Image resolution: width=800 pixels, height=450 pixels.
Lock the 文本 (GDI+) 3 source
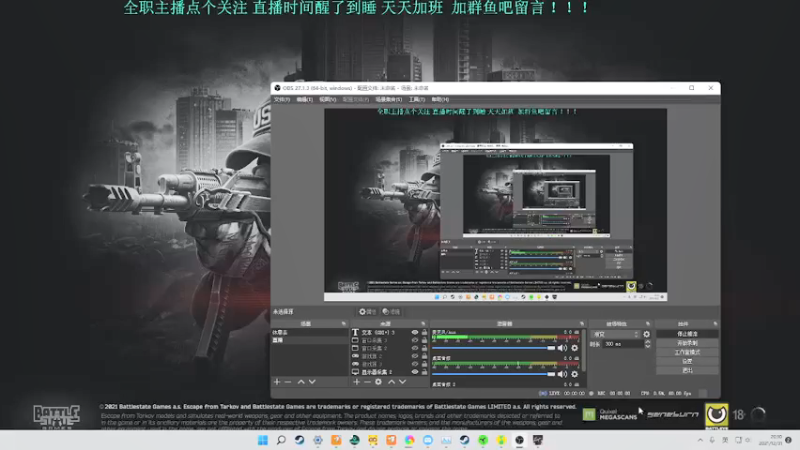pyautogui.click(x=424, y=332)
